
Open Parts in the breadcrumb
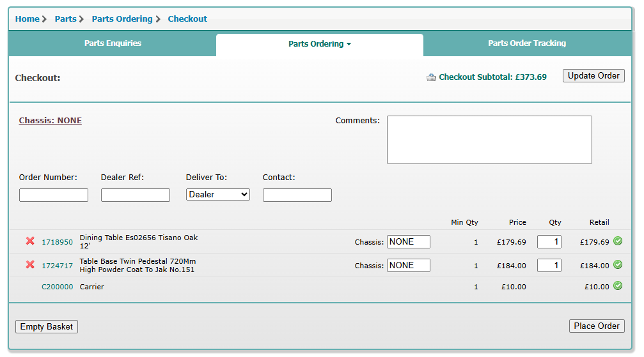click(66, 19)
